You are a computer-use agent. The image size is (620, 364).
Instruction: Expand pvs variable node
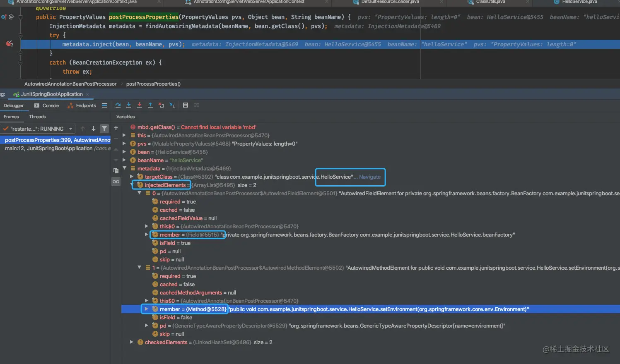coord(124,144)
